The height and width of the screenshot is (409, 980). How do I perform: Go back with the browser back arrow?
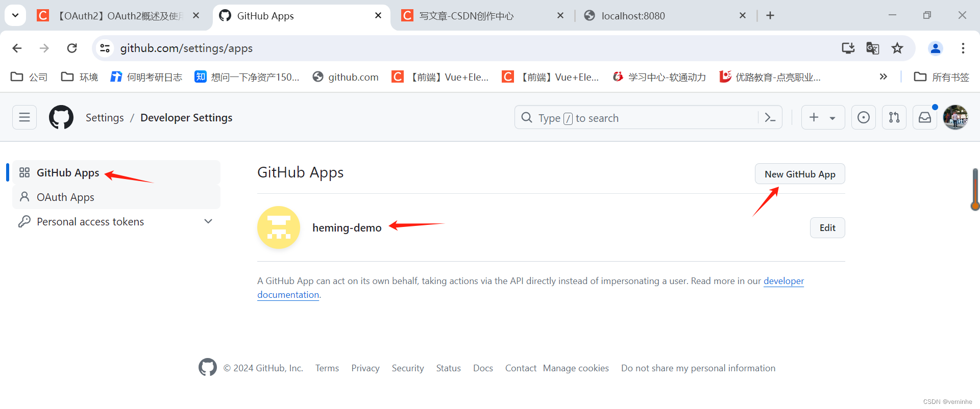coord(17,48)
